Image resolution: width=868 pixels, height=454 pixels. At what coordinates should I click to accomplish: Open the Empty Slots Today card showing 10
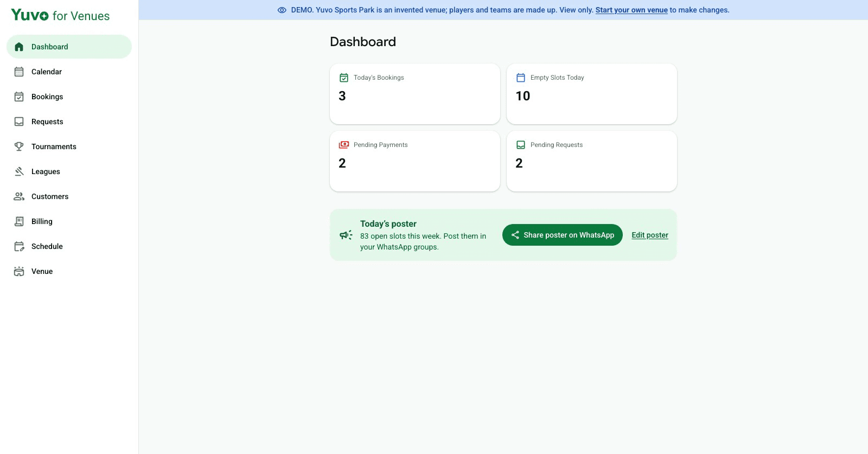tap(592, 94)
